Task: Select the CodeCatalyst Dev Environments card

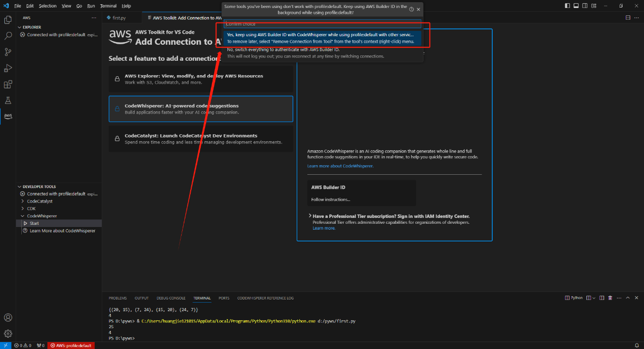Action: click(x=201, y=139)
